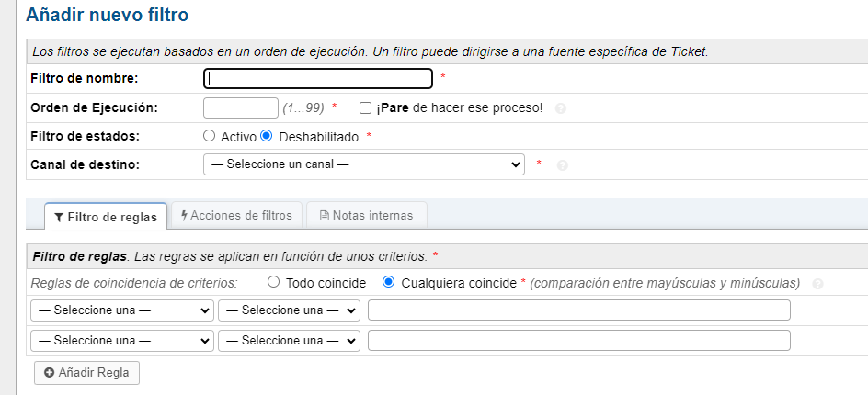Select the Deshabilitado status radio button

(x=267, y=136)
